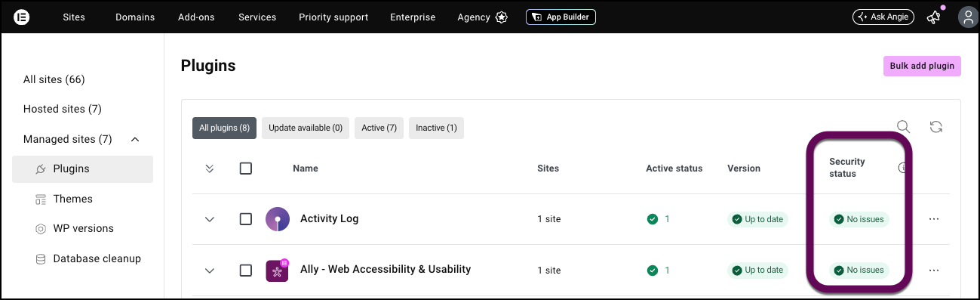
Task: Click the search magnifier icon
Action: pos(903,127)
